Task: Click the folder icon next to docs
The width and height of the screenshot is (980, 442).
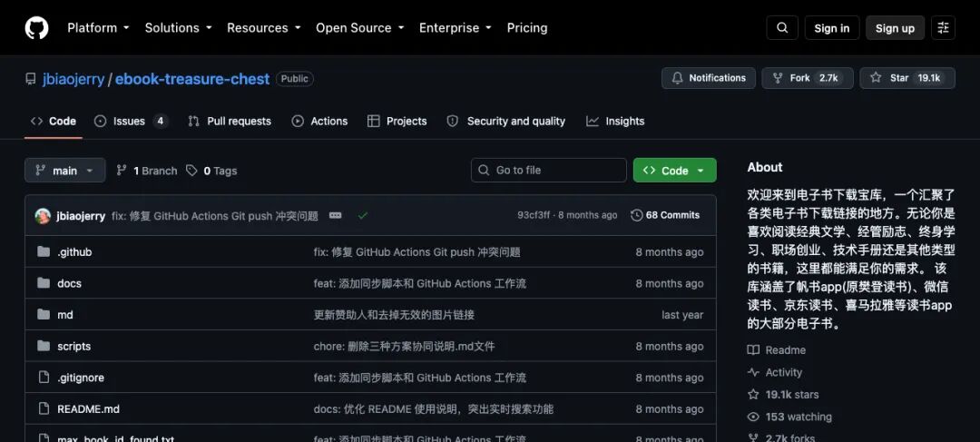Action: (44, 283)
